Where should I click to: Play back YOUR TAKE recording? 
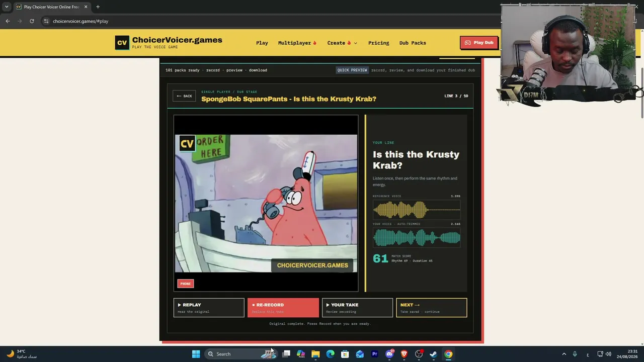pyautogui.click(x=357, y=308)
